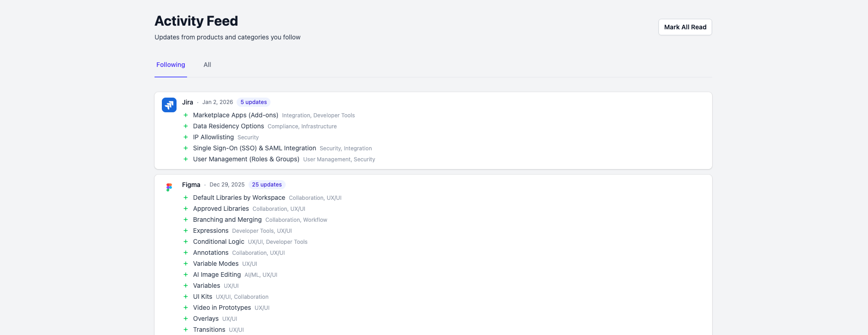Click AI/ML, UX/UI category tags
868x335 pixels.
(261, 275)
